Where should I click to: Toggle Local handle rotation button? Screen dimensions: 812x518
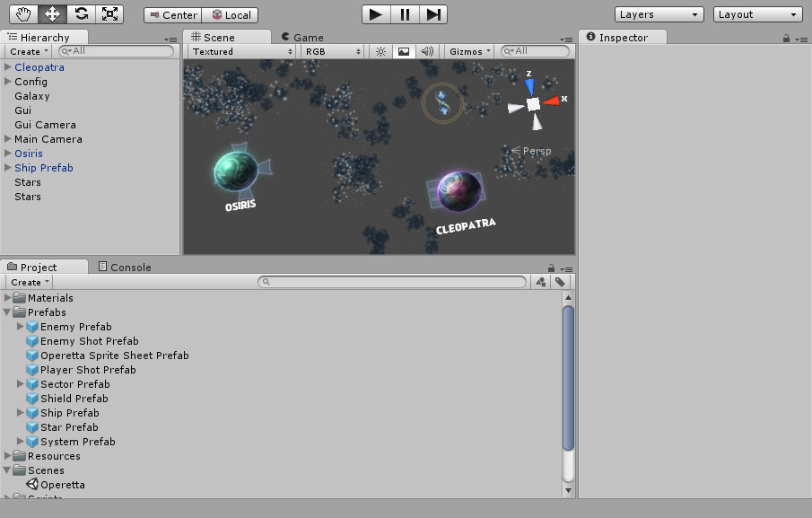pos(230,15)
